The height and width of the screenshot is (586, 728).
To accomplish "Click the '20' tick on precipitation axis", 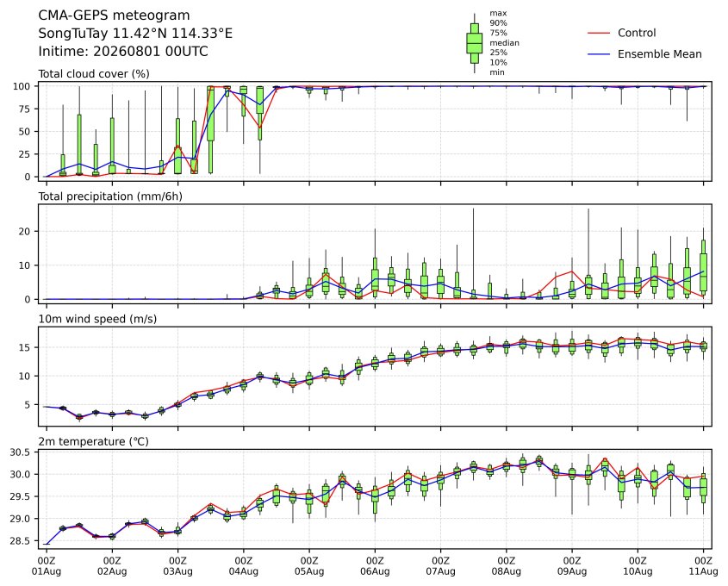I will click(25, 231).
